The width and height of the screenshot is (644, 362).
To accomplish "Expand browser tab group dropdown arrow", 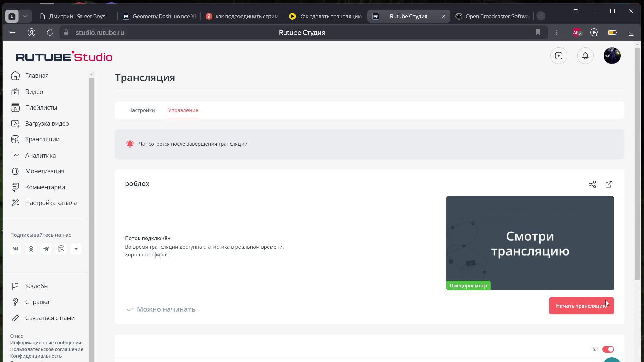I will pos(25,16).
